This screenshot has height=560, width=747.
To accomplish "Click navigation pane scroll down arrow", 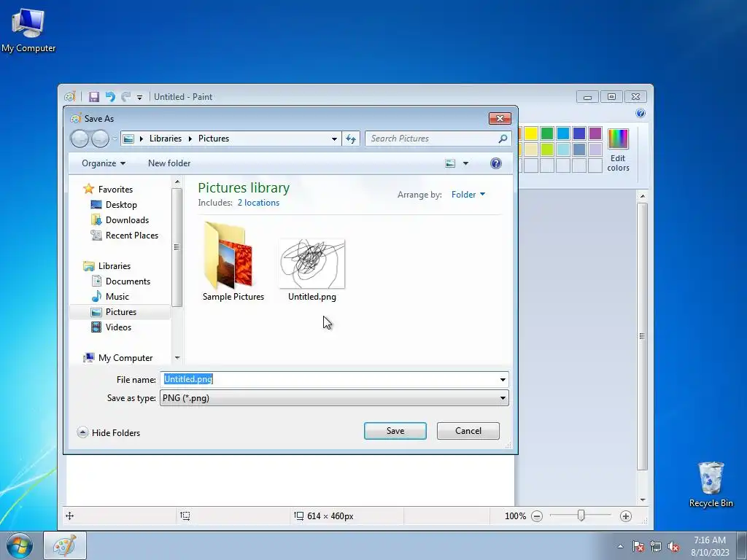I will [x=177, y=357].
